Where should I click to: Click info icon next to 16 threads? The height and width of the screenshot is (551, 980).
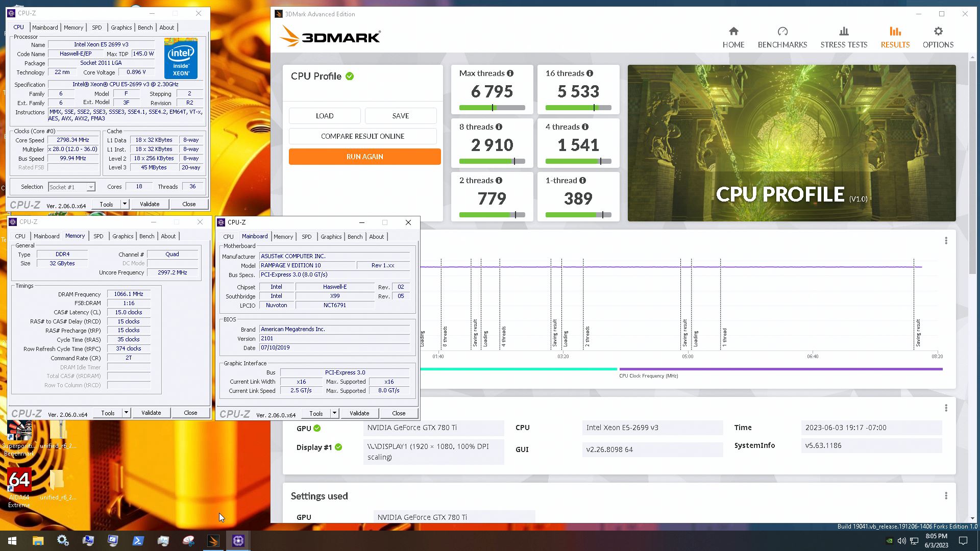click(590, 73)
